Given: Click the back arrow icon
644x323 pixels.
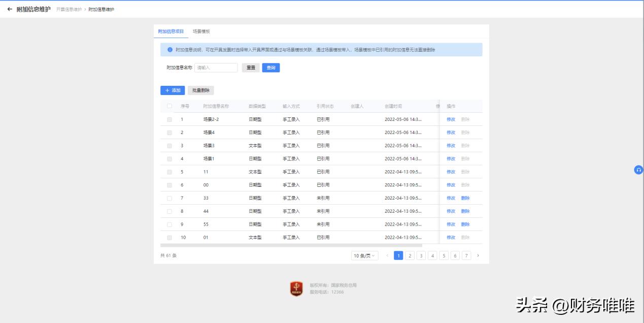Looking at the screenshot, I should click(10, 9).
